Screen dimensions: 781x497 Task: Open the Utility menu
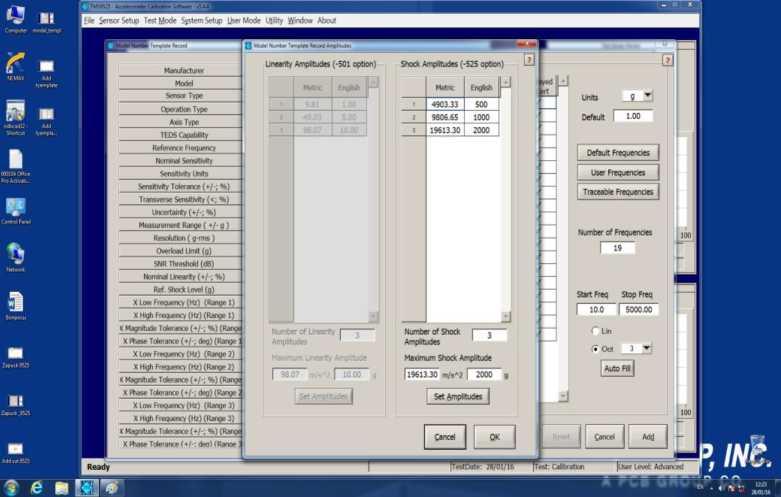(274, 20)
